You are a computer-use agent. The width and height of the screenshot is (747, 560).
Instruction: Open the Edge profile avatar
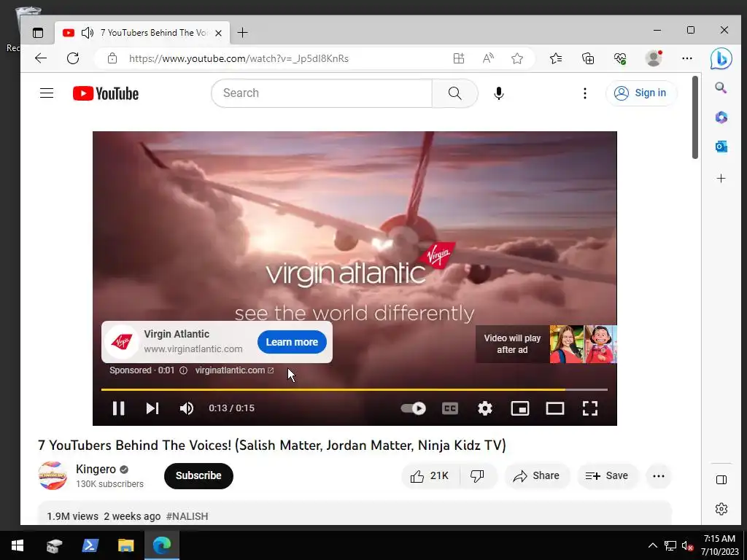tap(654, 58)
